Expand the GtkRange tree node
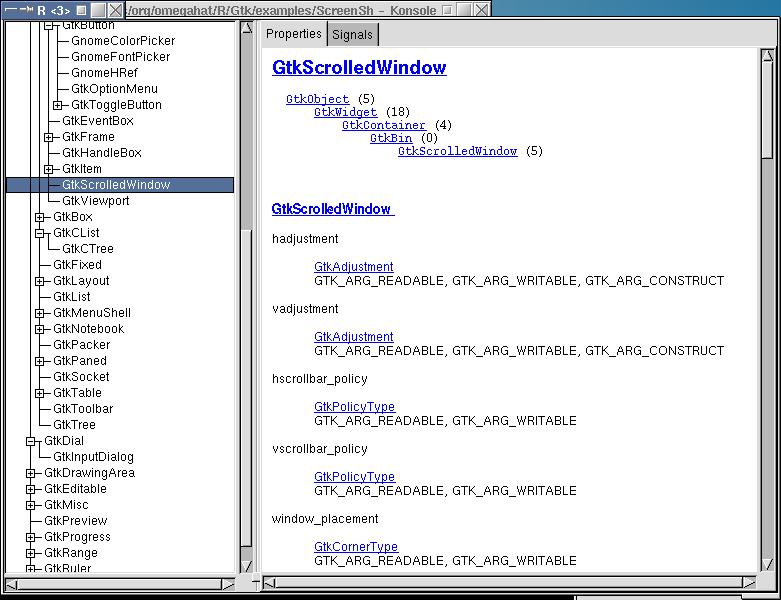 click(x=31, y=553)
